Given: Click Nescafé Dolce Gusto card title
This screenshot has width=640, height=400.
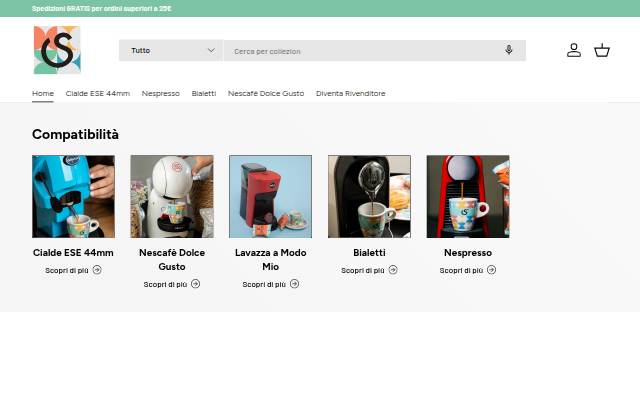Looking at the screenshot, I should [x=172, y=260].
